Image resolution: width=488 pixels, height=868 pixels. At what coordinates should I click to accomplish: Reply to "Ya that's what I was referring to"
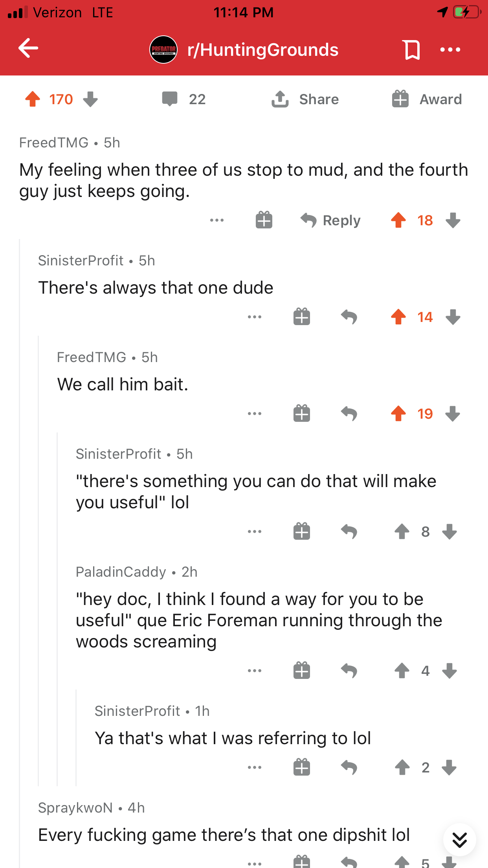349,767
